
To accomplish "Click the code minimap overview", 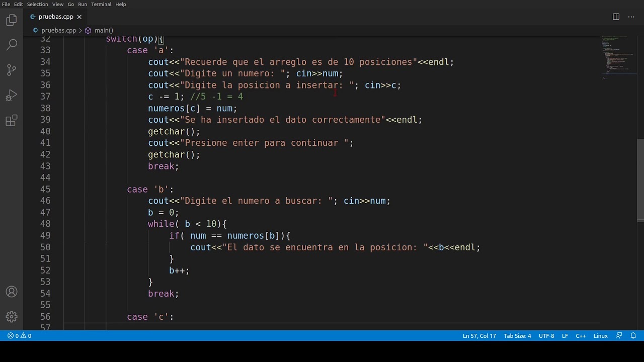I will 618,57.
